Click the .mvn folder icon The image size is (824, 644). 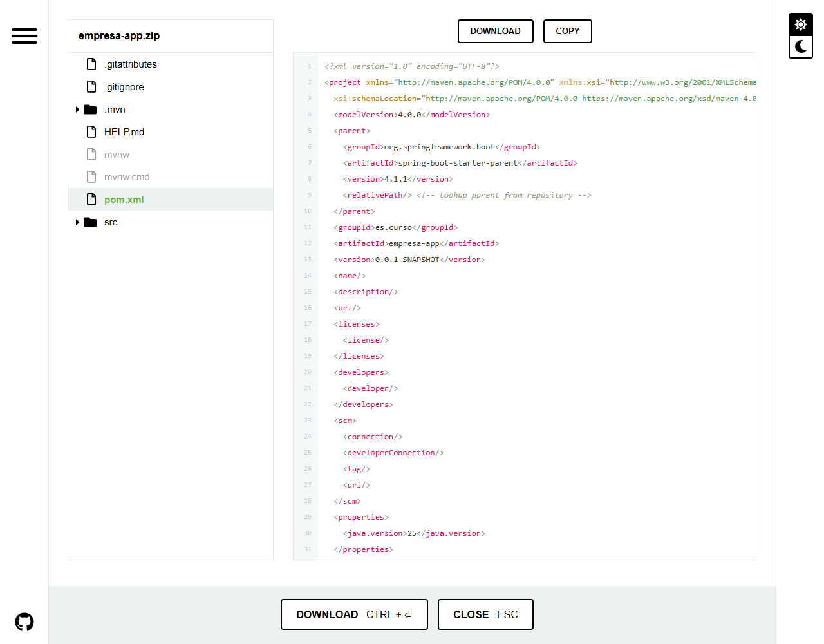pos(90,109)
